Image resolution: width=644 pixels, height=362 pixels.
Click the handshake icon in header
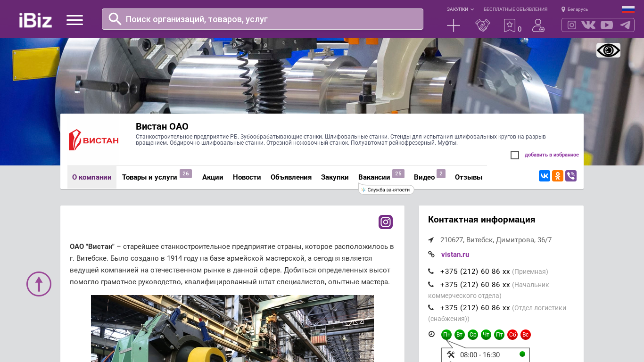pos(483,25)
